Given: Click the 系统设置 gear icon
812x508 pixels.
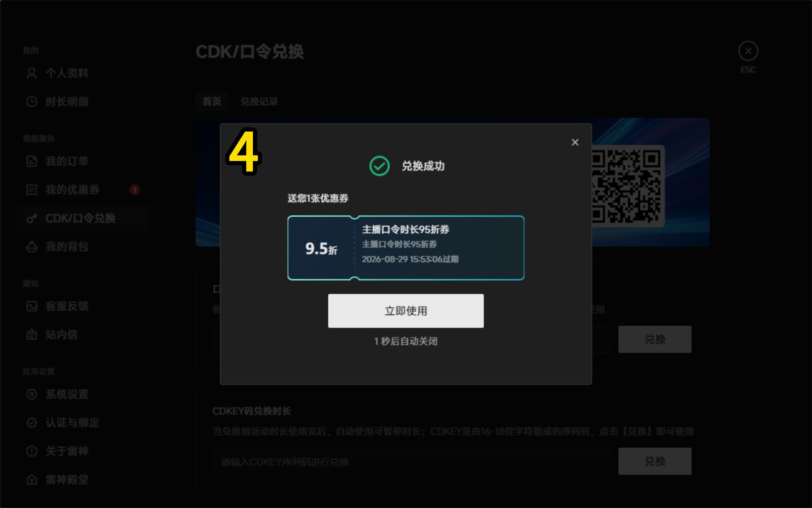Looking at the screenshot, I should 32,394.
